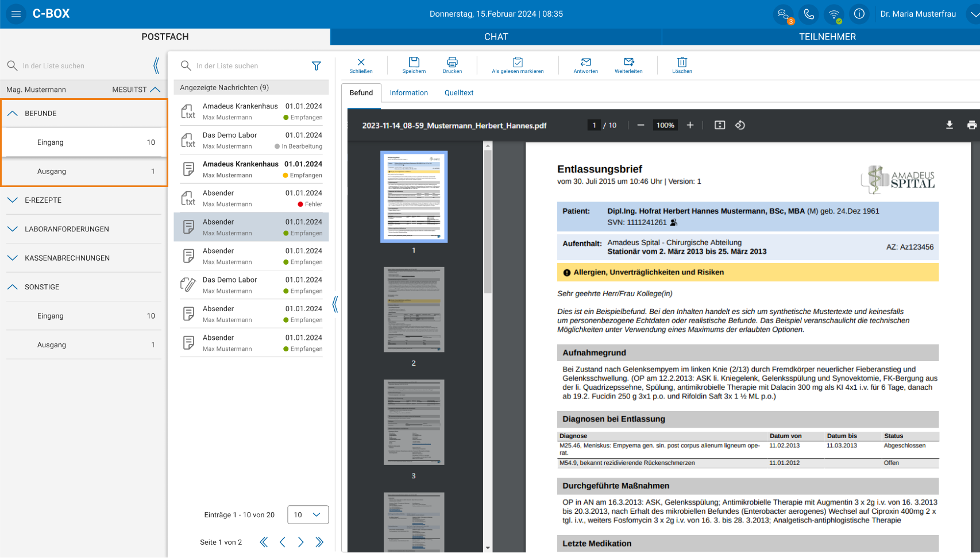Click page 2 thumbnail in PDF sidebar

(x=414, y=309)
